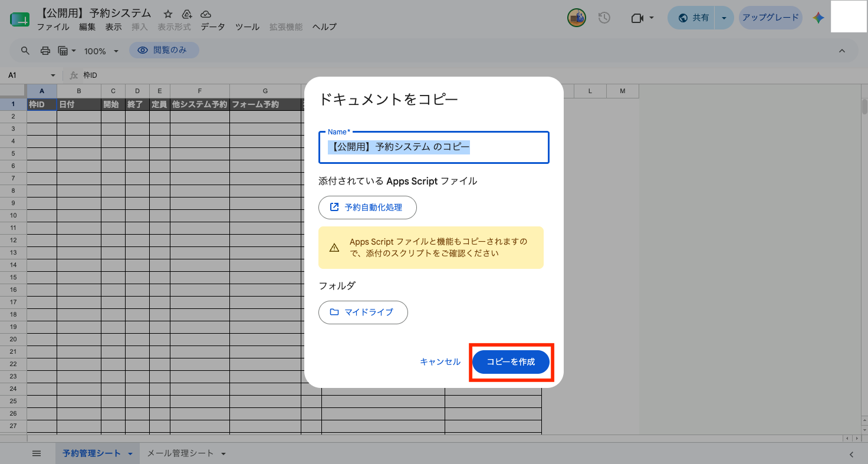Screen dimensions: 868x464
Task: Open the filter views icon
Action: click(63, 51)
